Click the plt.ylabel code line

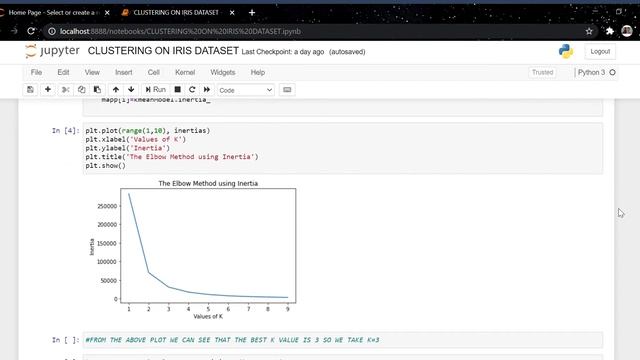pyautogui.click(x=127, y=148)
